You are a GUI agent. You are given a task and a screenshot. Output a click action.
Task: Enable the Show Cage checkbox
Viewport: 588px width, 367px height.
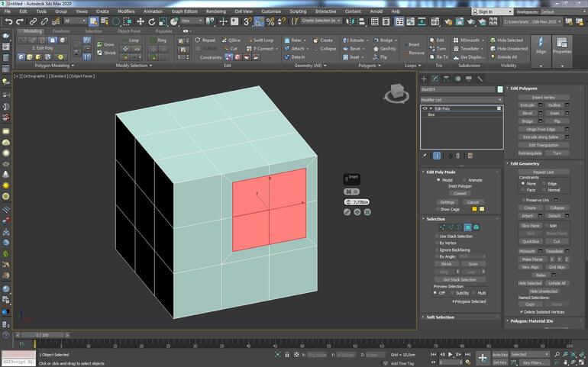click(x=438, y=209)
